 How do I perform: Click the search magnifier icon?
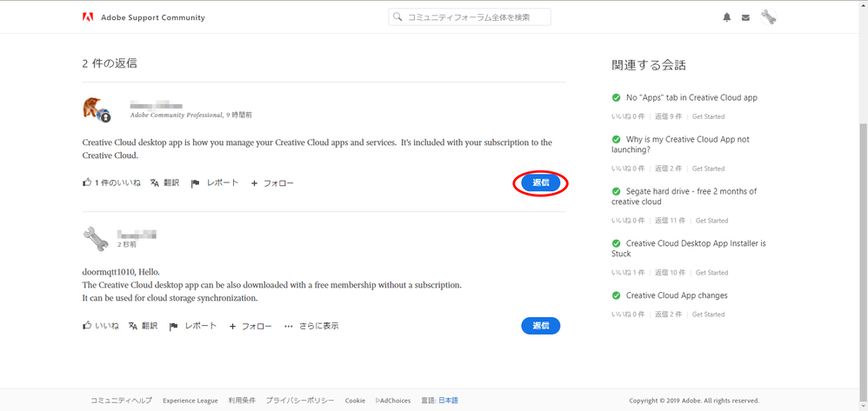397,17
